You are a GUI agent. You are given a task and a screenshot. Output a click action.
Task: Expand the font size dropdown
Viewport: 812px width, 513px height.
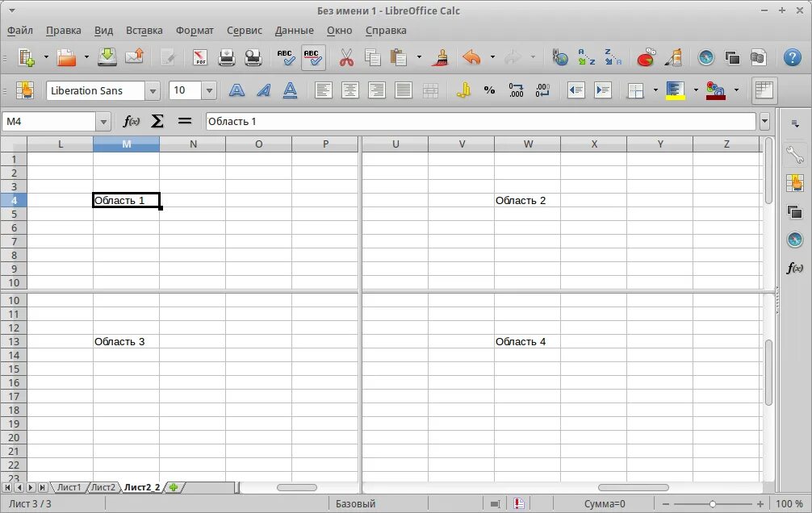209,91
